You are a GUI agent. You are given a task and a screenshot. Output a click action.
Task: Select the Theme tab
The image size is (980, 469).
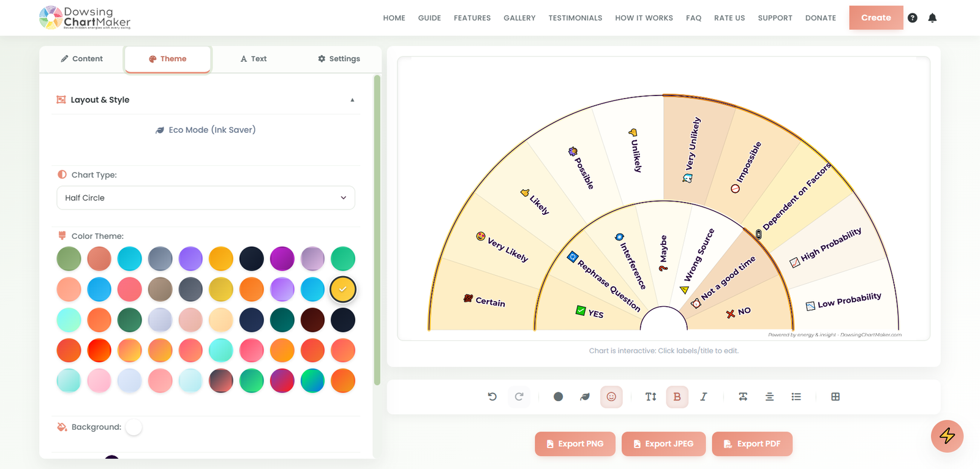(168, 59)
